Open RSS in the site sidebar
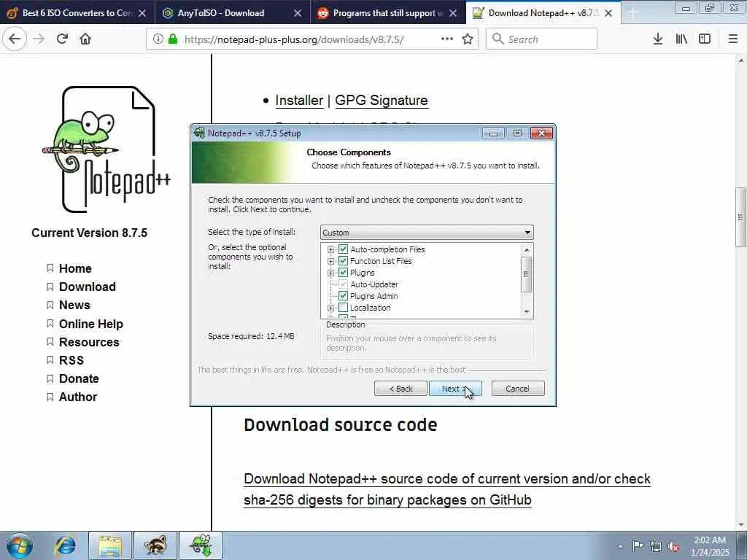Viewport: 747px width, 560px height. (71, 360)
